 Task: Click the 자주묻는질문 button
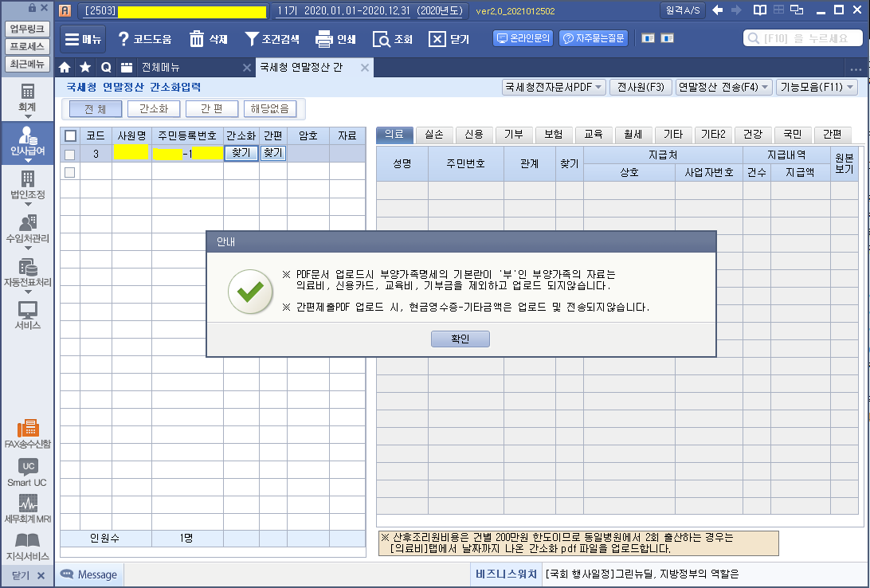[x=593, y=38]
